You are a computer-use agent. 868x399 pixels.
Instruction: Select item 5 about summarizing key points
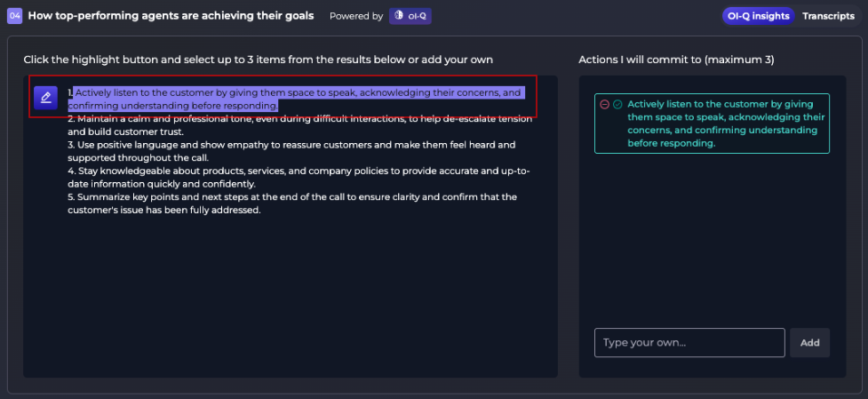(292, 203)
